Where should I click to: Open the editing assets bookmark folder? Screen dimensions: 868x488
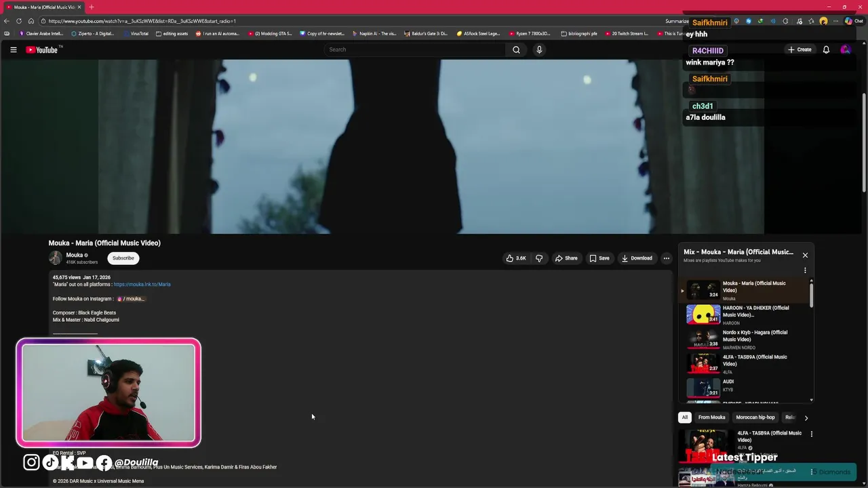pyautogui.click(x=172, y=33)
